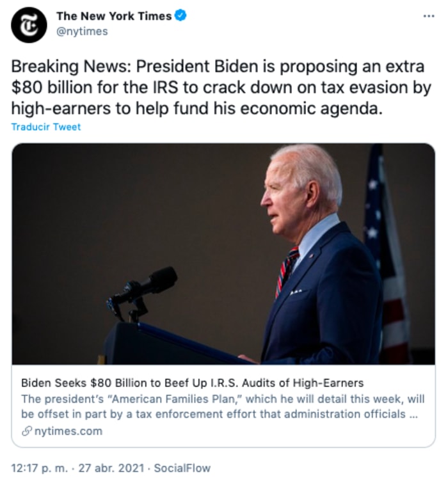Click the "American Families Plan" card description
This screenshot has width=448, height=478.
(218, 405)
